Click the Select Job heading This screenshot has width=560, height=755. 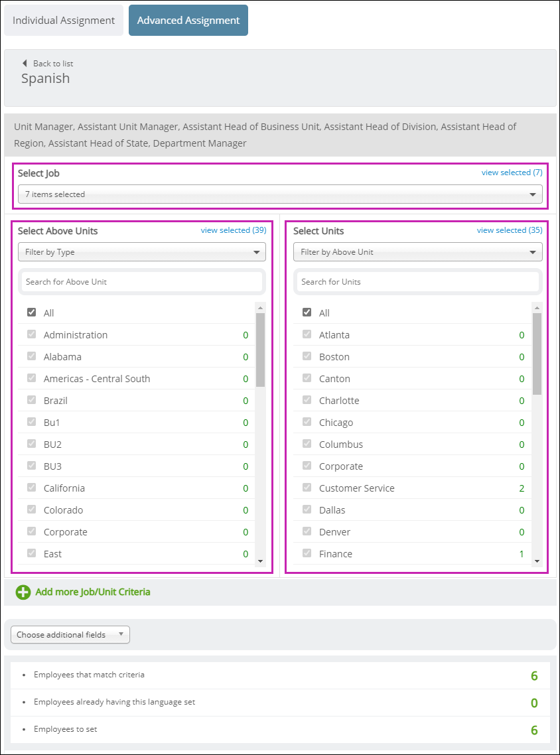(x=38, y=173)
